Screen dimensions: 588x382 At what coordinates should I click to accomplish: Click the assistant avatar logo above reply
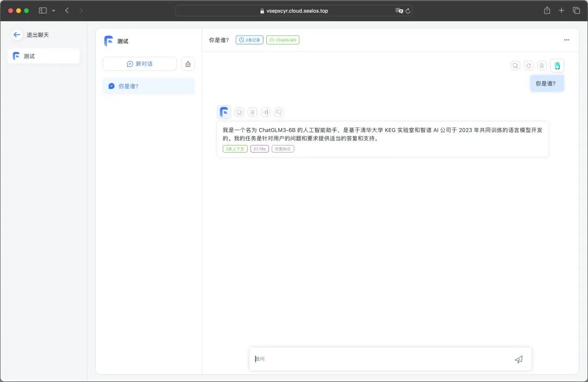[224, 112]
